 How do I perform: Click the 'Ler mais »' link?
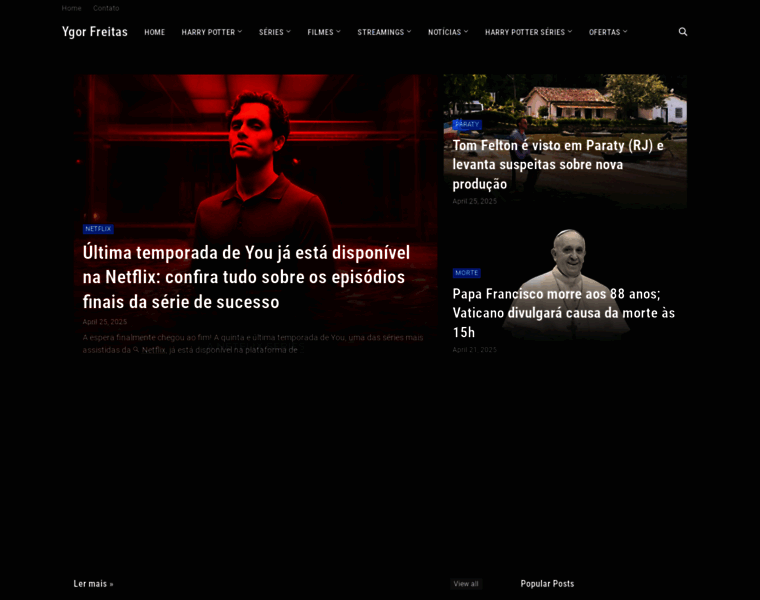(x=94, y=584)
